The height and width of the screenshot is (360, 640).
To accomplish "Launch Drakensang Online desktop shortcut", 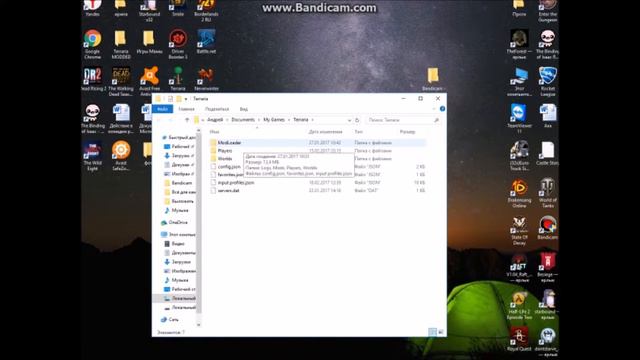I will point(519,193).
